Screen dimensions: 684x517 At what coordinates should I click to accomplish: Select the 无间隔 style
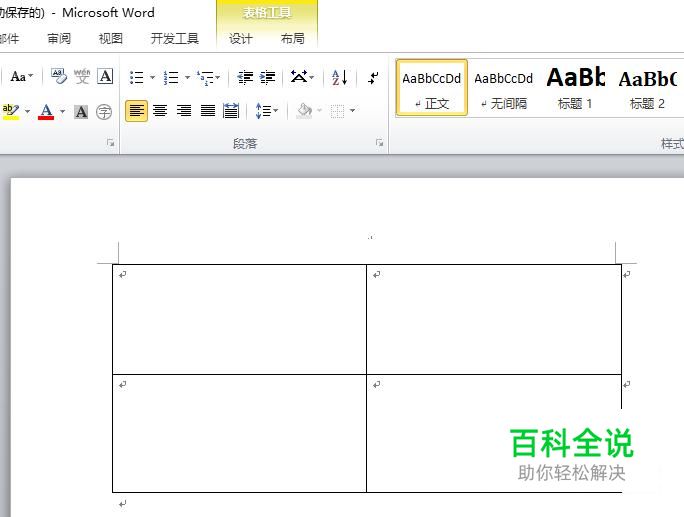coord(503,88)
